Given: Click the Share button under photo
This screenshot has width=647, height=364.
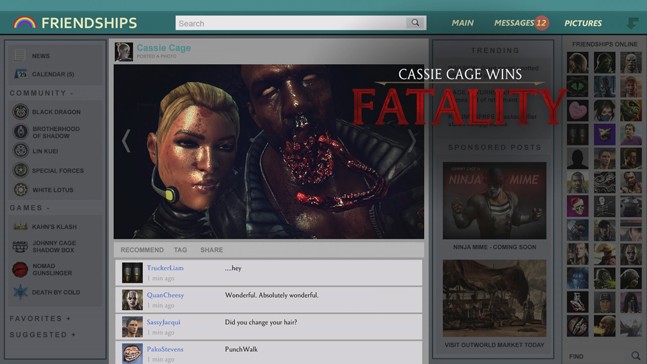Looking at the screenshot, I should coord(212,250).
